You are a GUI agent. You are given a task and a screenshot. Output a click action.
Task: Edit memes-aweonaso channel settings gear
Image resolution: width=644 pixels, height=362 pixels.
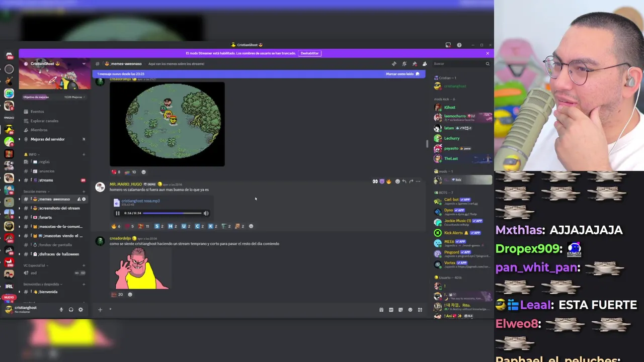point(84,199)
